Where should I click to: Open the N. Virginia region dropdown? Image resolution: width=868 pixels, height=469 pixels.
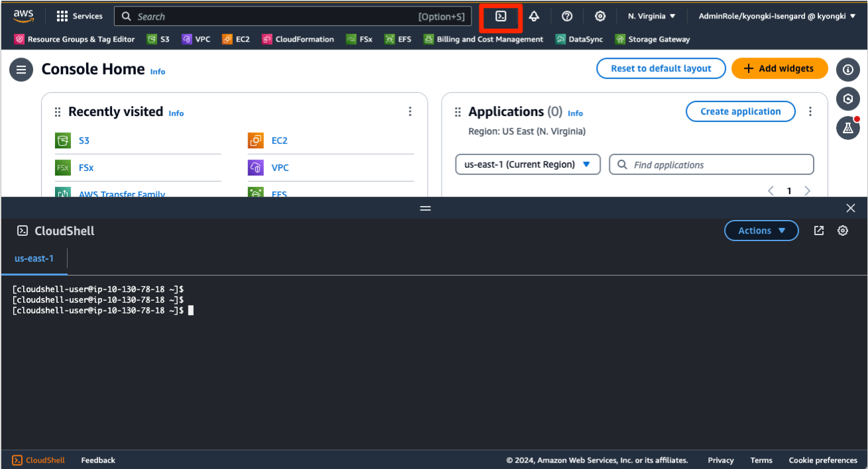[651, 16]
